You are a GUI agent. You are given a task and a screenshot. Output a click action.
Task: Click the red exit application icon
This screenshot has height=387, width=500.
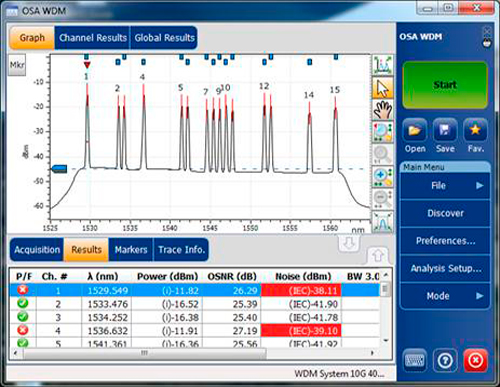[x=476, y=360]
